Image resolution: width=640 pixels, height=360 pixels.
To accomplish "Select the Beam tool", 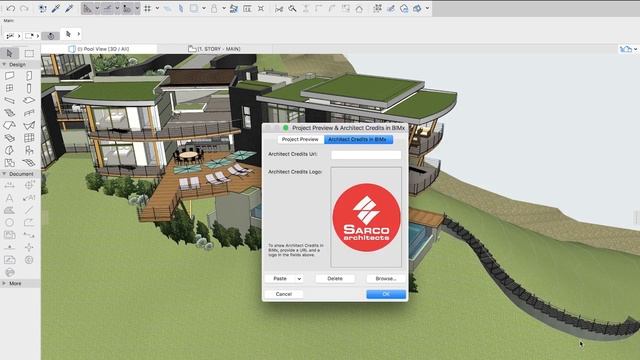I will point(9,100).
